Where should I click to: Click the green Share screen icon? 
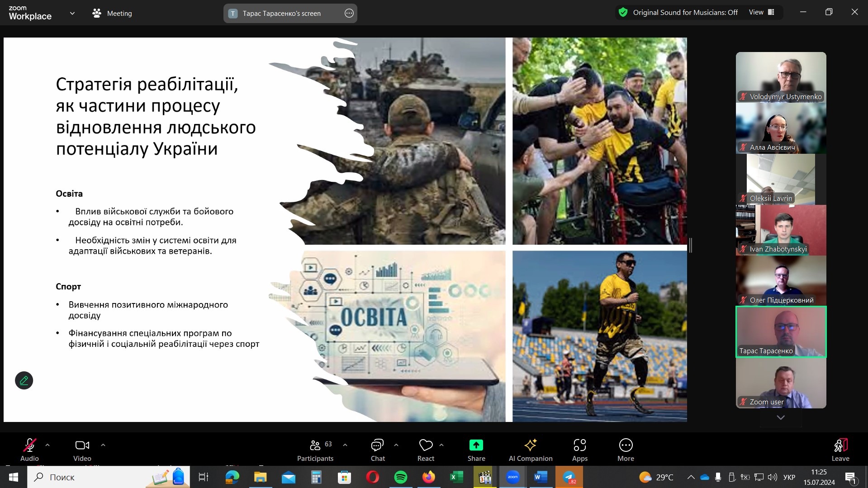tap(476, 445)
